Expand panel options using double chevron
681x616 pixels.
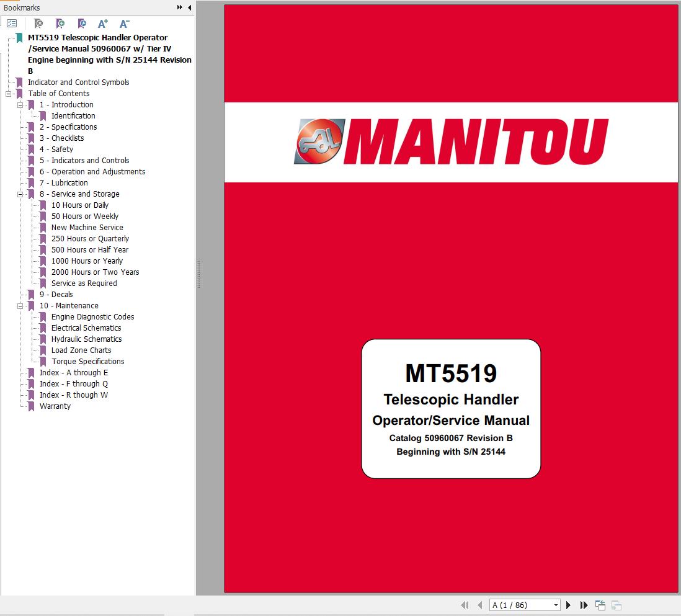coord(179,7)
